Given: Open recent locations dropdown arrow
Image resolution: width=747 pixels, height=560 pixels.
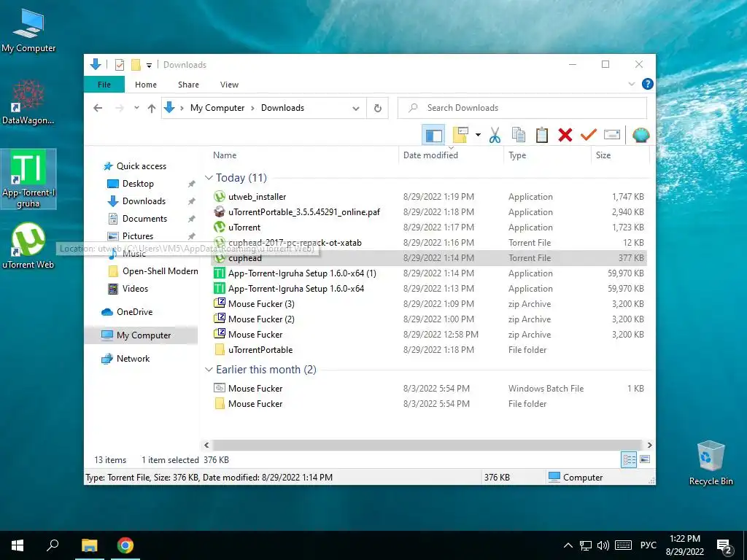Looking at the screenshot, I should pos(136,108).
